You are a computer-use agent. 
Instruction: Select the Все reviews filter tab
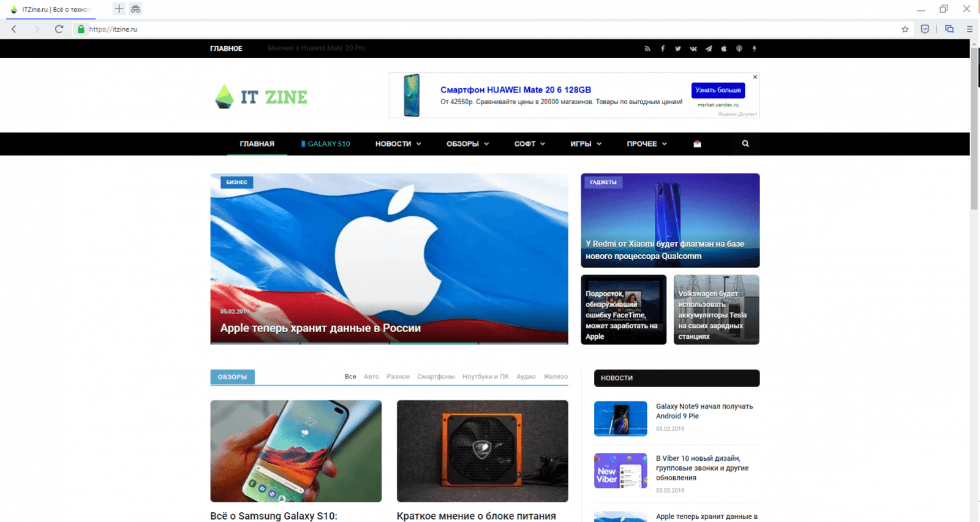(x=350, y=377)
